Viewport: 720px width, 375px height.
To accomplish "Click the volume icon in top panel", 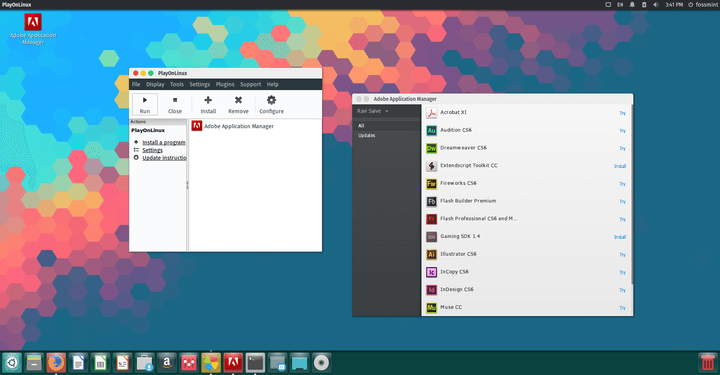I will (656, 5).
